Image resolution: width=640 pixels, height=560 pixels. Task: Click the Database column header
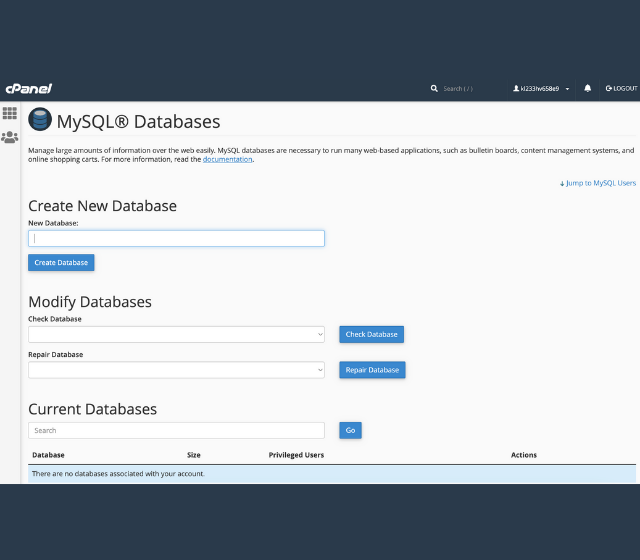(48, 455)
